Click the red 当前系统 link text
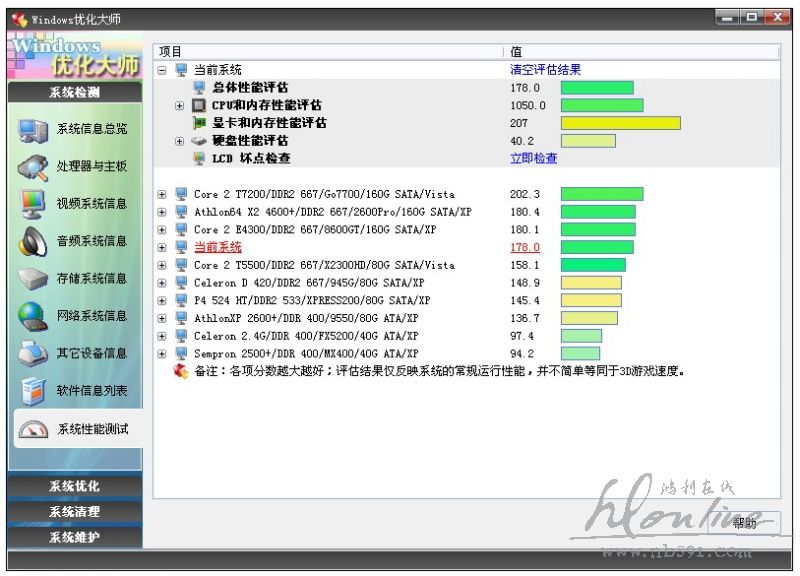The width and height of the screenshot is (800, 576). click(218, 247)
